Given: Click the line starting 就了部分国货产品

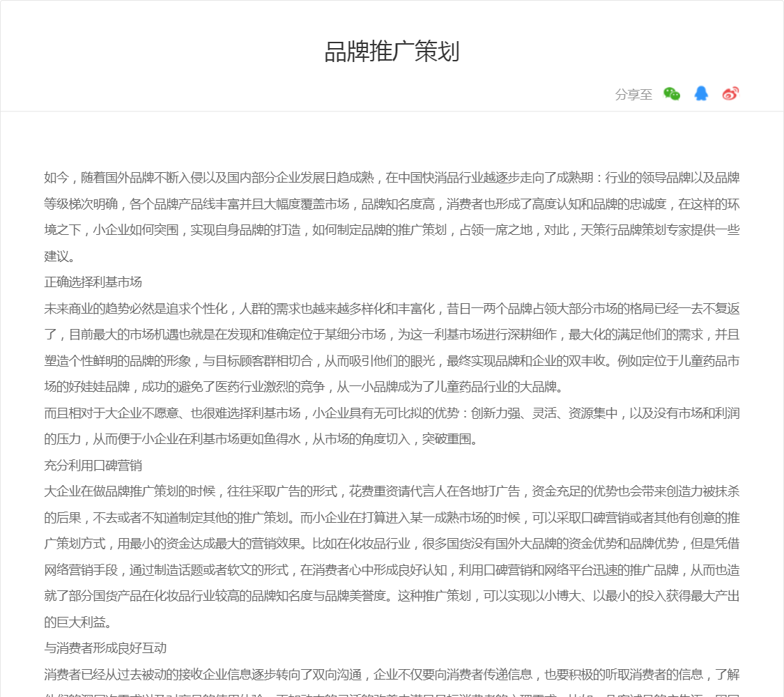Looking at the screenshot, I should pyautogui.click(x=392, y=596).
